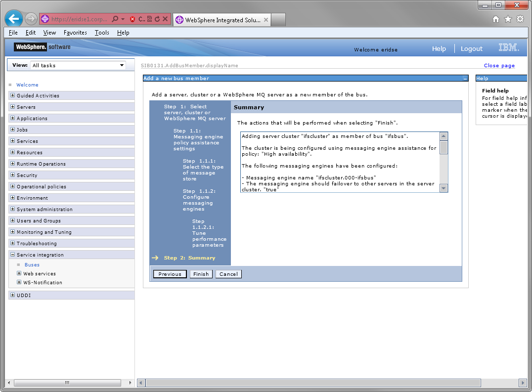Expand the UDDI node
532x392 pixels.
(12, 295)
